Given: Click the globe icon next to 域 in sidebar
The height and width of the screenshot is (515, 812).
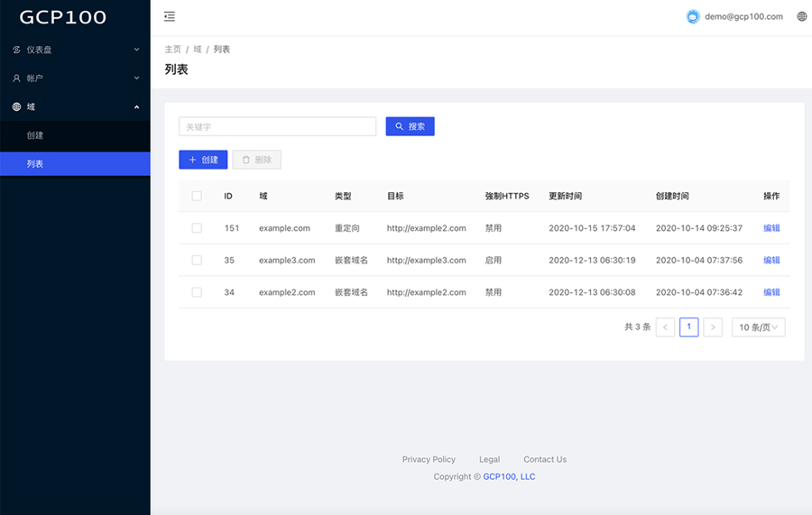Looking at the screenshot, I should [16, 107].
